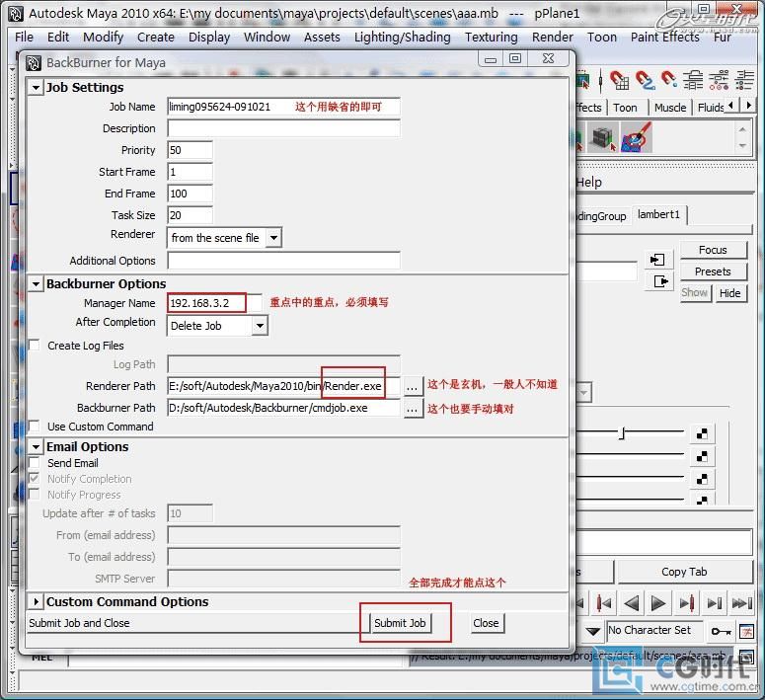Click the Close button in BackBurner dialog

[486, 623]
